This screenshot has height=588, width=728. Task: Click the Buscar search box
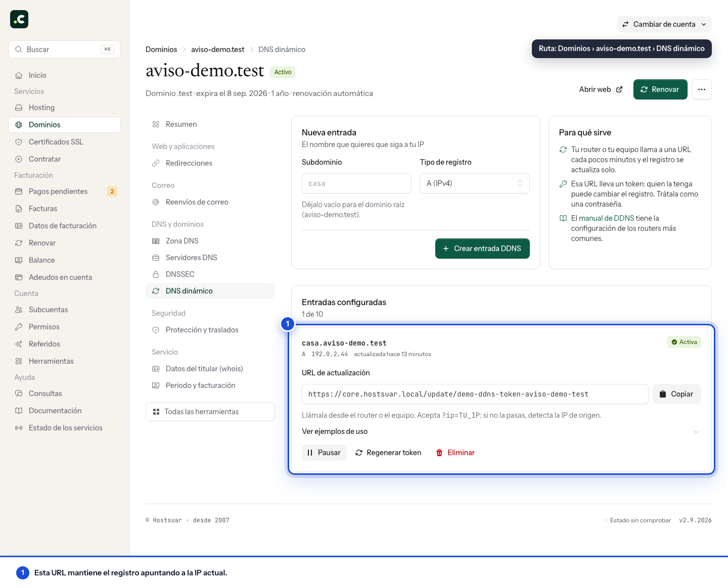pyautogui.click(x=65, y=50)
